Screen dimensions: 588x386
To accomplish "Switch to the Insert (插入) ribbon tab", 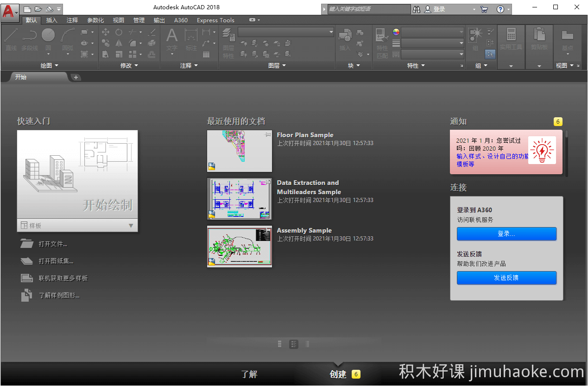I will coord(52,20).
